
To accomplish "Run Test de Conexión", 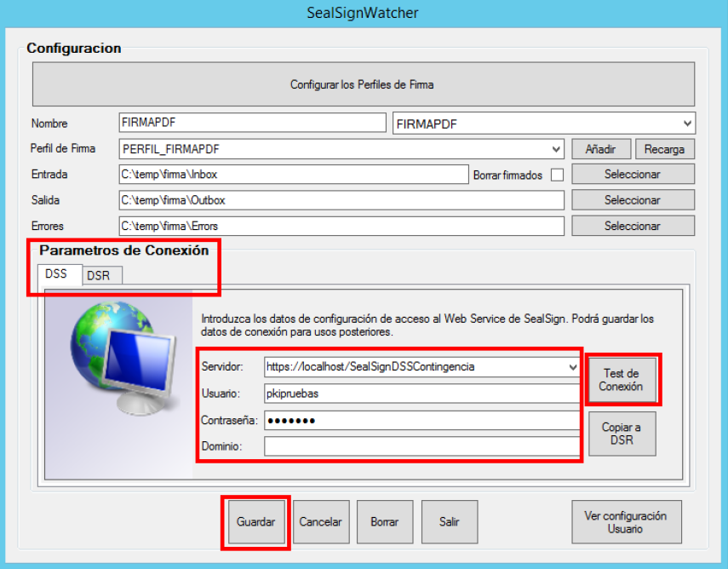I will coord(622,380).
